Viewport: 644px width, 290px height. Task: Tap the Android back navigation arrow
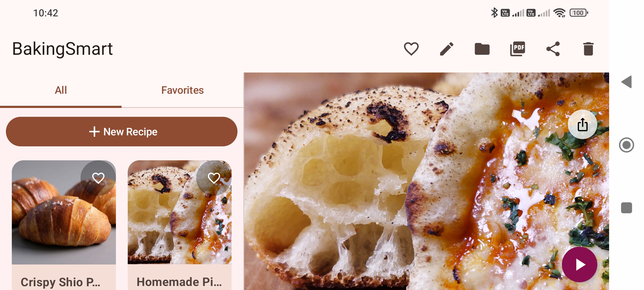(627, 82)
